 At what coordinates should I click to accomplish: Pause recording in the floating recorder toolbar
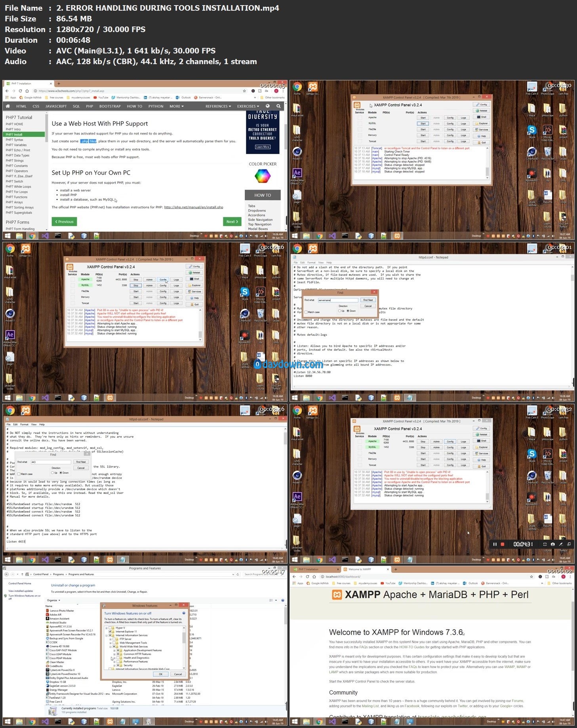pyautogui.click(x=495, y=544)
